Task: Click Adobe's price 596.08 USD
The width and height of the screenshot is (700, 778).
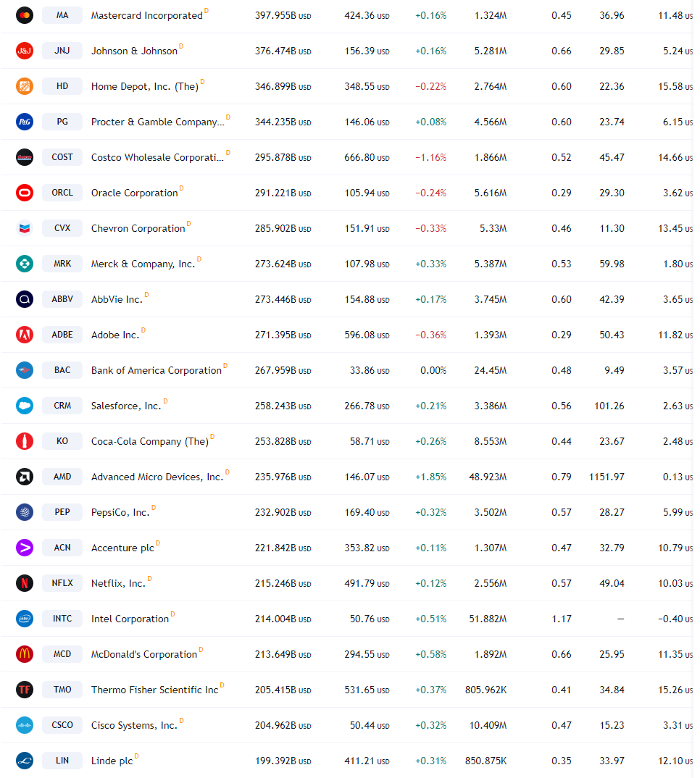Action: [x=367, y=335]
